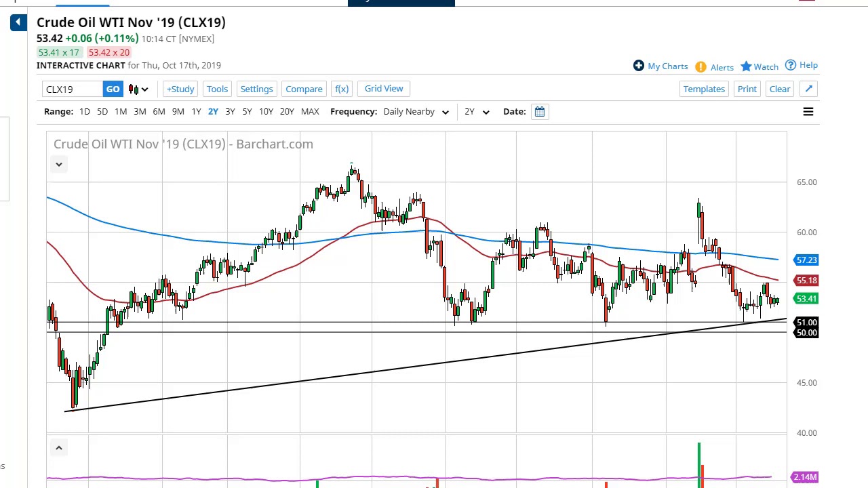This screenshot has height=488, width=868.
Task: Click the 53.41 green last price label
Action: [806, 299]
